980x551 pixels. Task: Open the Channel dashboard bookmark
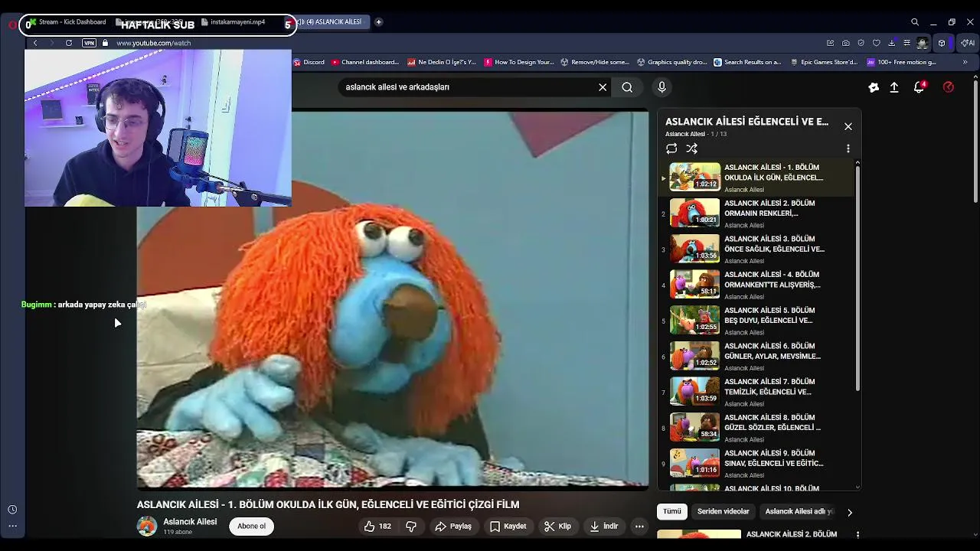(365, 63)
